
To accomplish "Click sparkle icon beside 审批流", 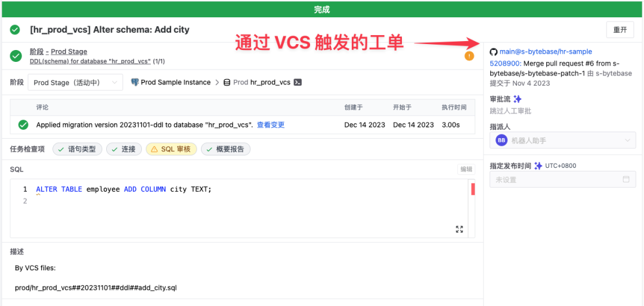I will [518, 99].
